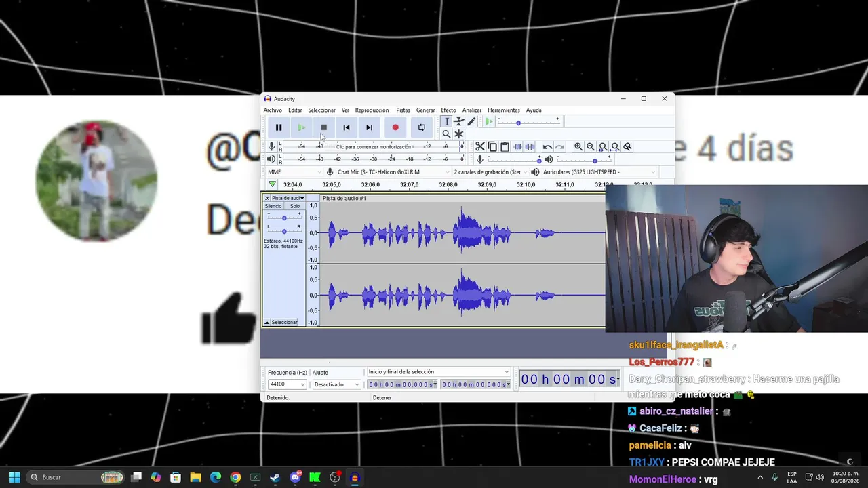Open the Frecuencia project rate dropdown

(288, 384)
